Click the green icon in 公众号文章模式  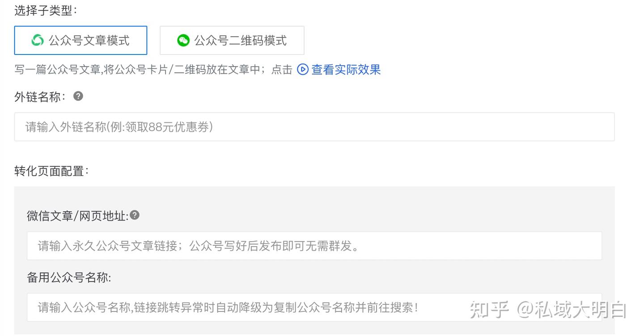coord(38,41)
